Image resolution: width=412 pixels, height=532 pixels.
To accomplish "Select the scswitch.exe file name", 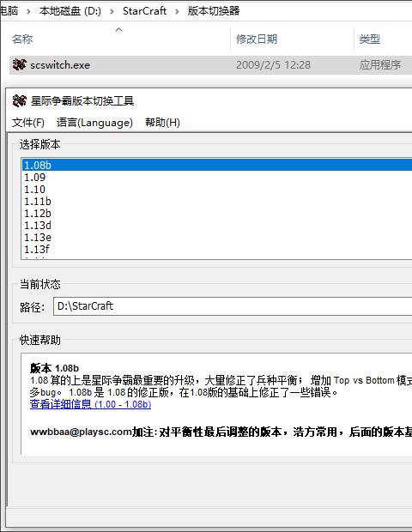I will point(60,65).
